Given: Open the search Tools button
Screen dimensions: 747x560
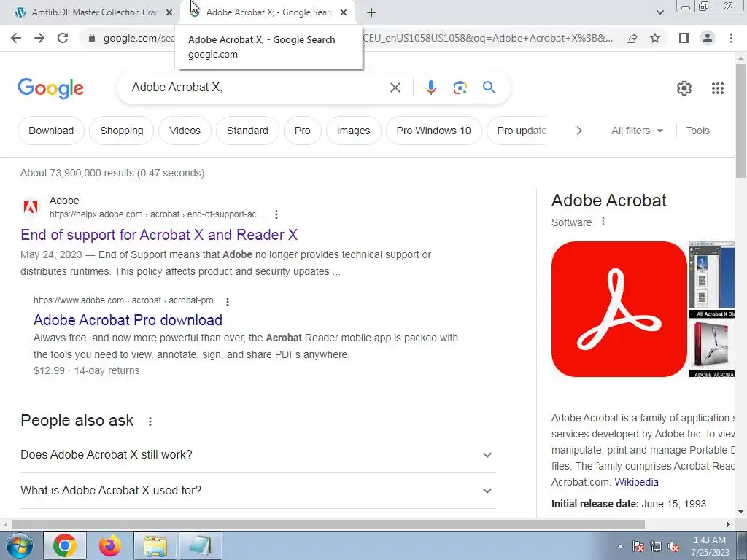Looking at the screenshot, I should click(697, 131).
